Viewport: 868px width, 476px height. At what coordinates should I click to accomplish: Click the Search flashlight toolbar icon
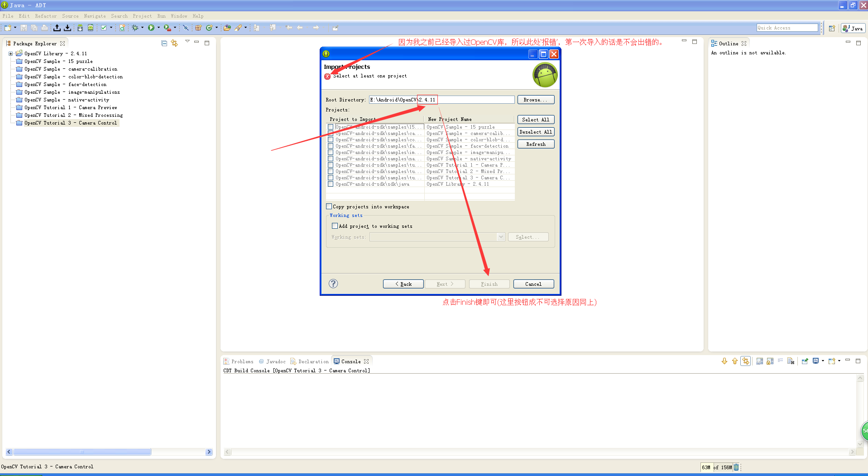238,28
